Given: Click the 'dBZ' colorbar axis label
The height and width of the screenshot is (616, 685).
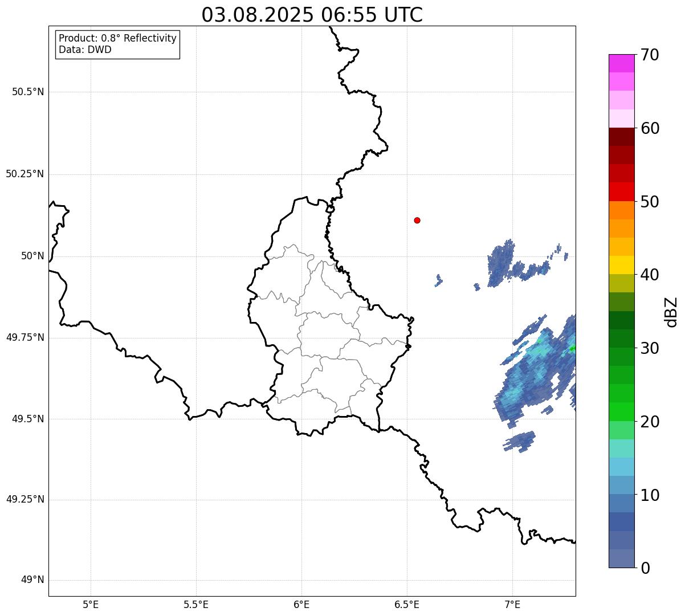Looking at the screenshot, I should (x=671, y=312).
